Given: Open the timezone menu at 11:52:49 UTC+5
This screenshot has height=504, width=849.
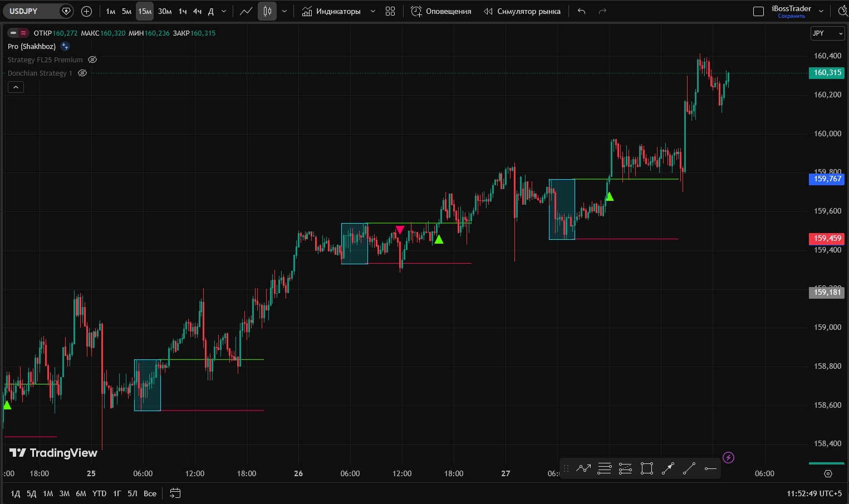Looking at the screenshot, I should (x=814, y=493).
